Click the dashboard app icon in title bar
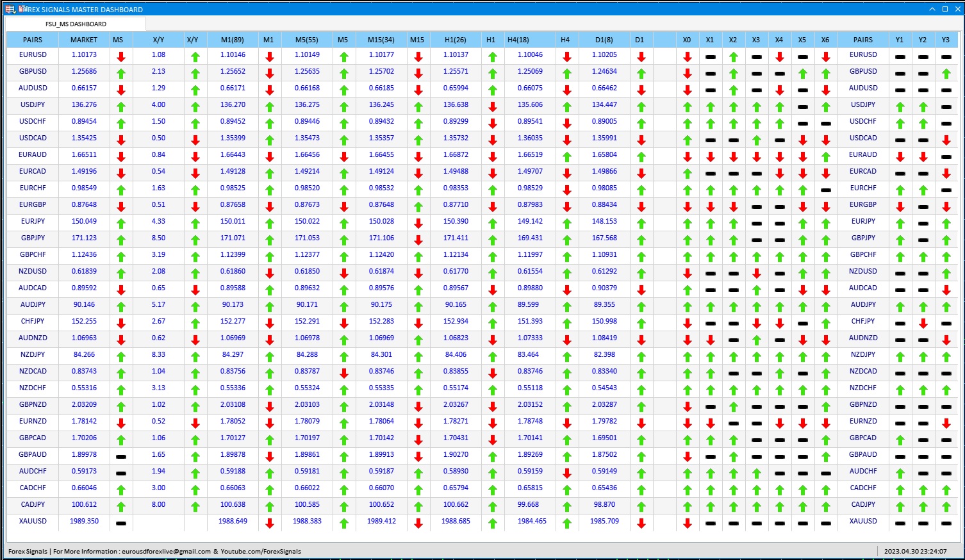The image size is (965, 560). coord(10,9)
